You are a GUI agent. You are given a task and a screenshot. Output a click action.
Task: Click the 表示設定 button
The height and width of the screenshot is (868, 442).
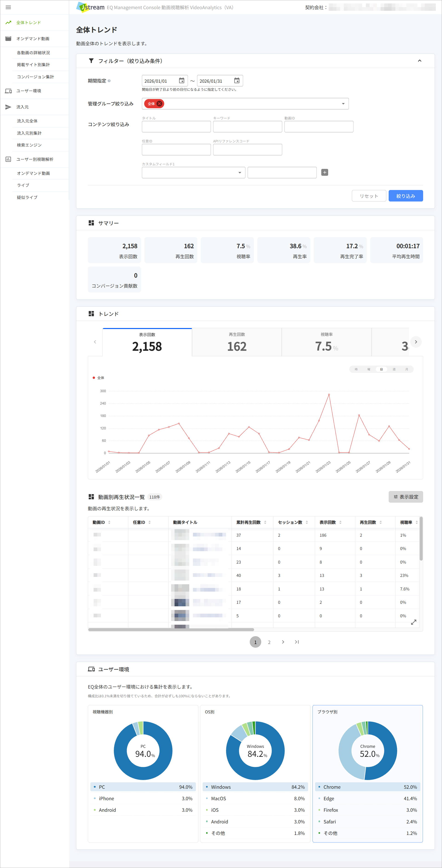(x=406, y=497)
